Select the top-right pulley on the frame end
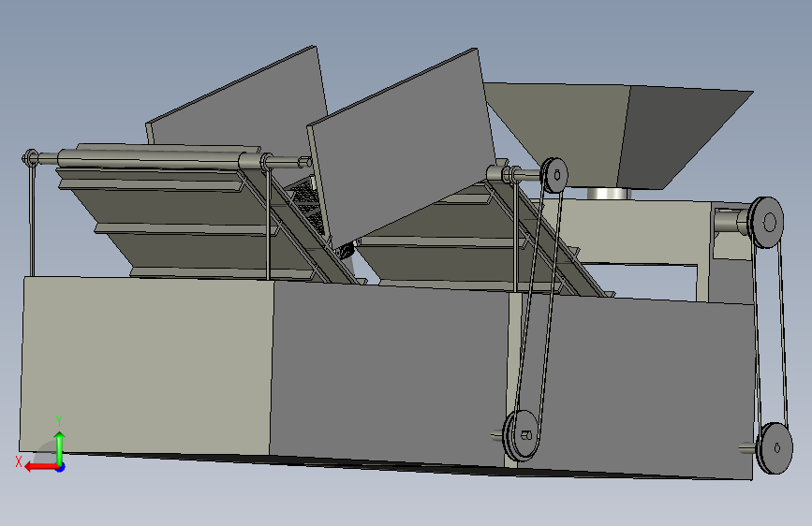Viewport: 812px width, 526px height. (x=766, y=222)
